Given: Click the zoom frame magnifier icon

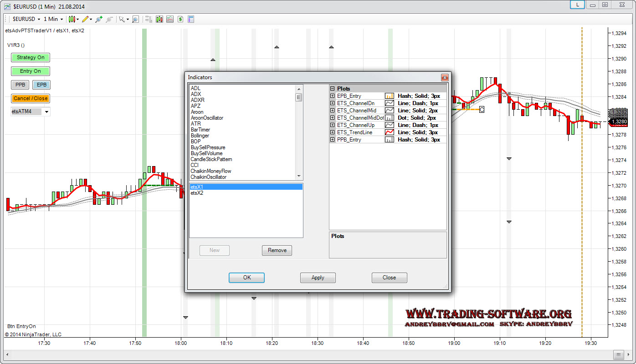Looking at the screenshot, I should (135, 19).
